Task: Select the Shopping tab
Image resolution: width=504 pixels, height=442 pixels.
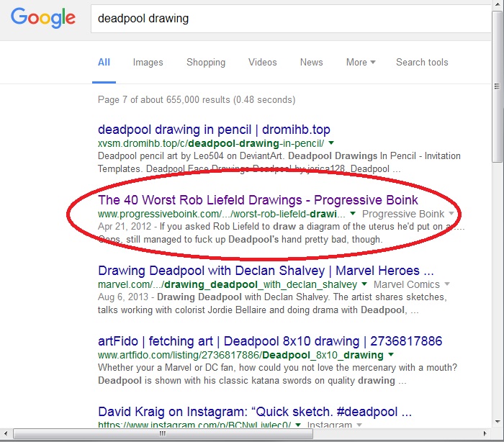Action: 206,62
